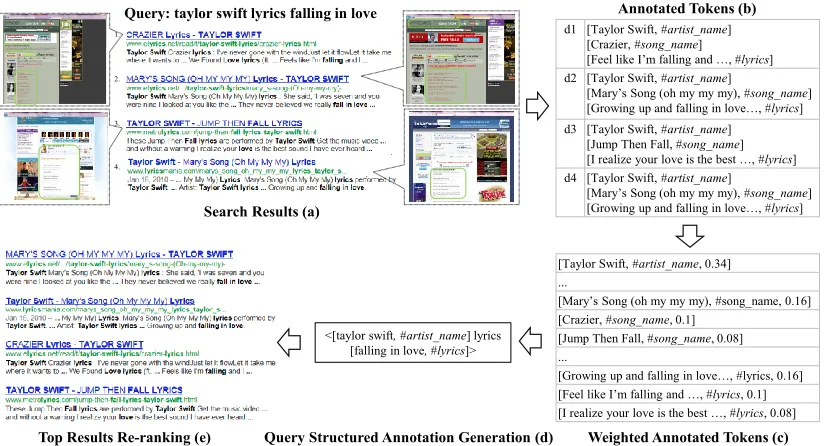Select the weighted token '[Mary's Song (oh my my my), #song_name, 0.16]'
The height and width of the screenshot is (446, 826).
pos(687,301)
